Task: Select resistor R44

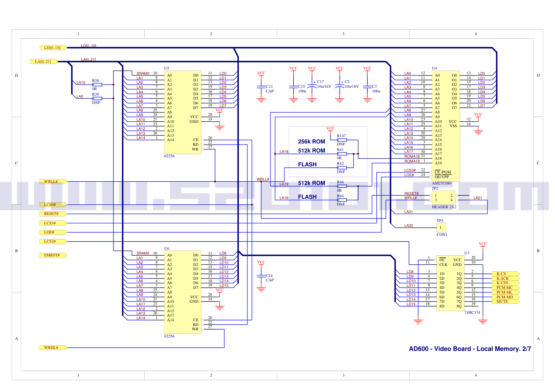Action: click(x=342, y=200)
